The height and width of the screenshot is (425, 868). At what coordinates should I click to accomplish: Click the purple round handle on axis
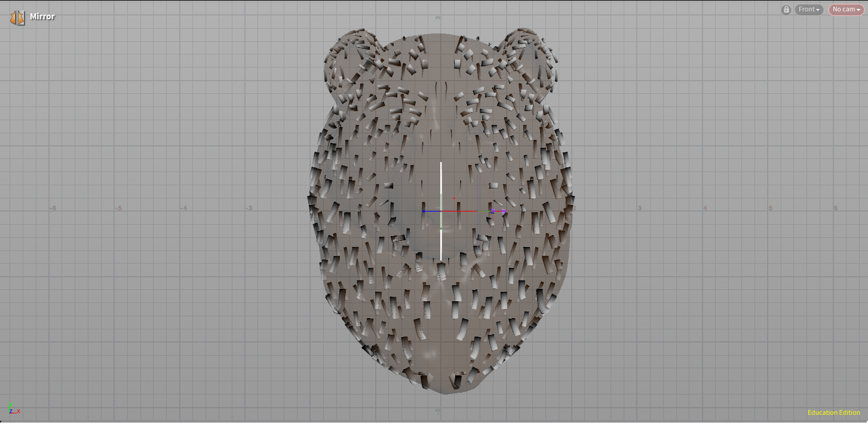[493, 211]
